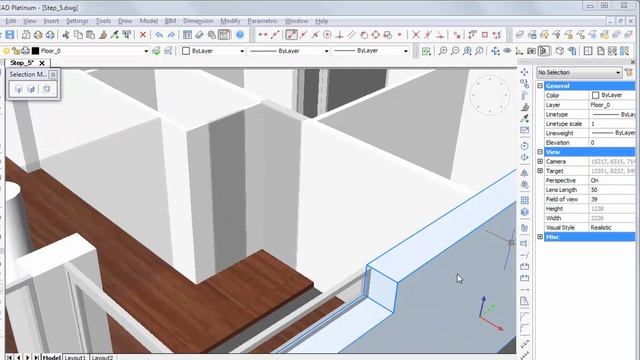Click the Center snap circle icon
Viewport: 640px width, 360px height.
pos(327,35)
